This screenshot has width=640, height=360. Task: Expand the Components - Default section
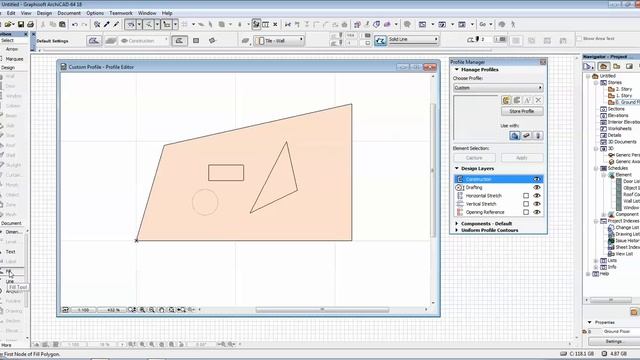coord(457,224)
